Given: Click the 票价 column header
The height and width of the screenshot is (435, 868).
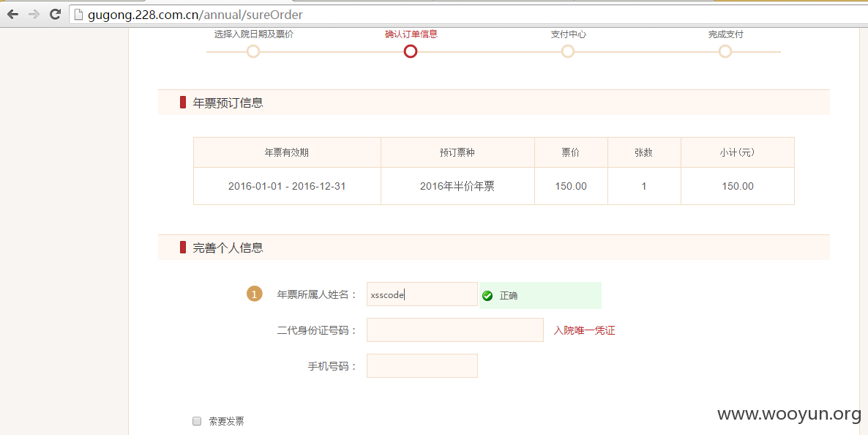Looking at the screenshot, I should point(571,152).
